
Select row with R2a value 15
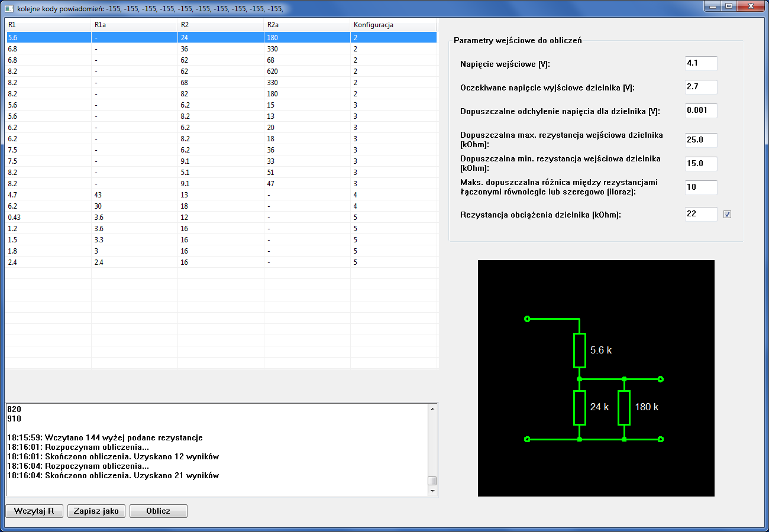(x=221, y=105)
